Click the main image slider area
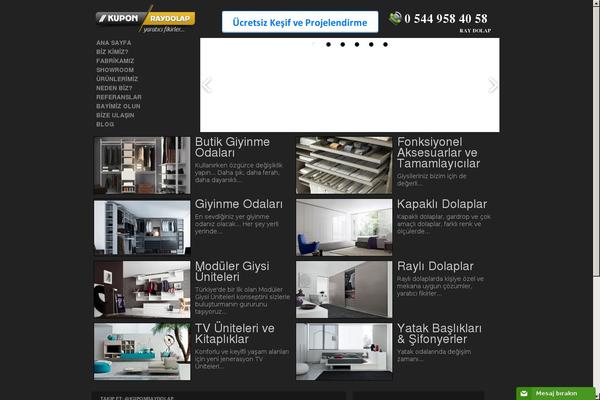Screen dimensions: 600x400 350,85
